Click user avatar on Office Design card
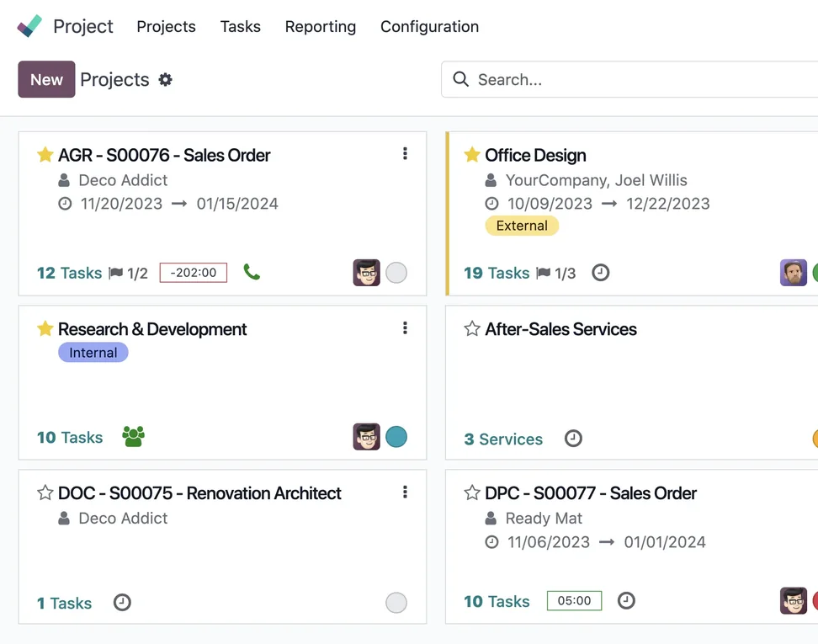Viewport: 818px width, 644px height. pyautogui.click(x=794, y=273)
